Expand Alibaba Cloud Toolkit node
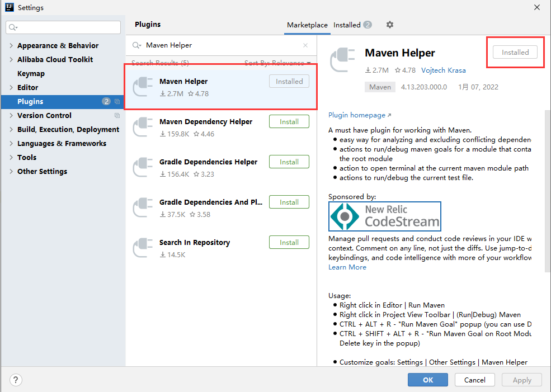Image resolution: width=551 pixels, height=392 pixels. point(11,60)
